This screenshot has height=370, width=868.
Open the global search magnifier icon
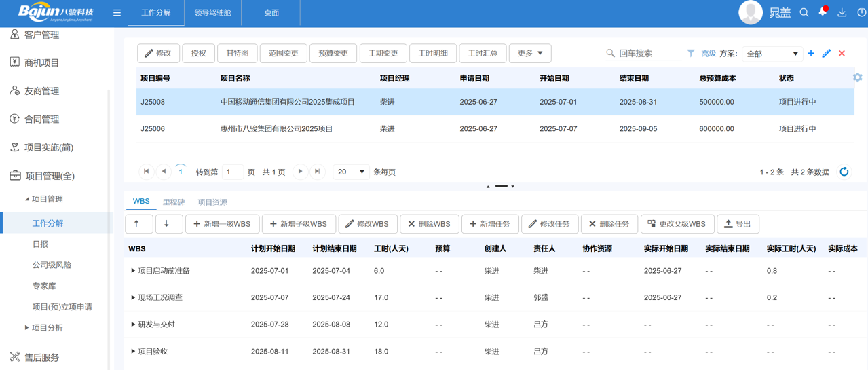(x=804, y=12)
